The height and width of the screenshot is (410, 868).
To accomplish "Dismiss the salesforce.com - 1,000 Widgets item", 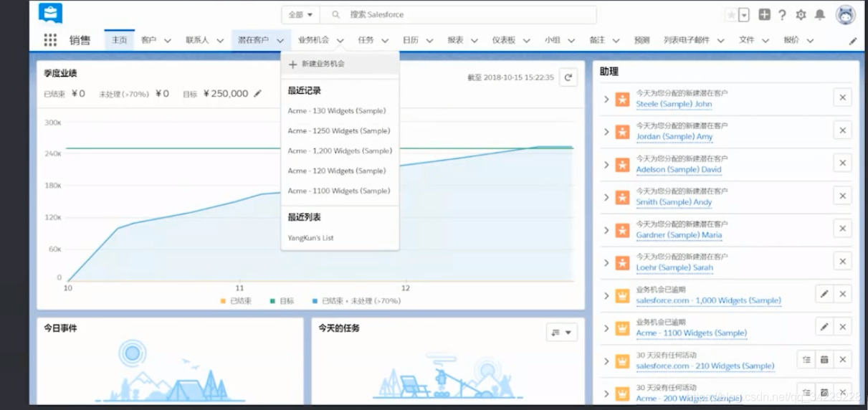I will click(x=842, y=294).
